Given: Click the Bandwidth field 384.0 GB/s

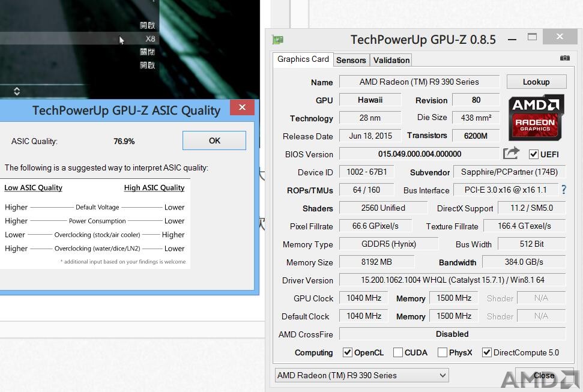Looking at the screenshot, I should click(524, 262).
